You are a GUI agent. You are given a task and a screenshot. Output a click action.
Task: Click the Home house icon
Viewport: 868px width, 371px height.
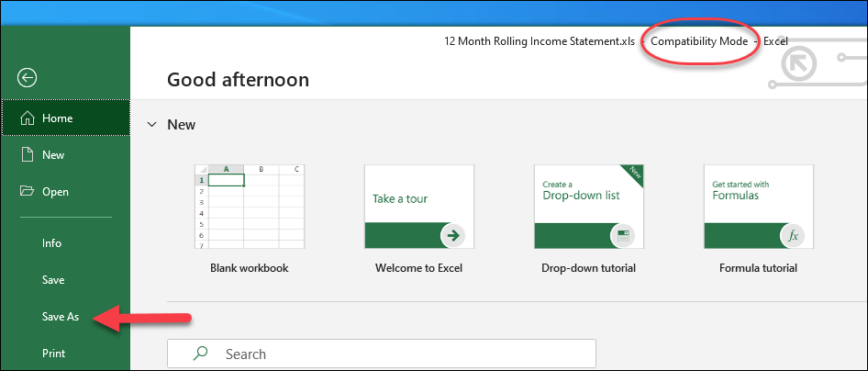click(x=28, y=118)
